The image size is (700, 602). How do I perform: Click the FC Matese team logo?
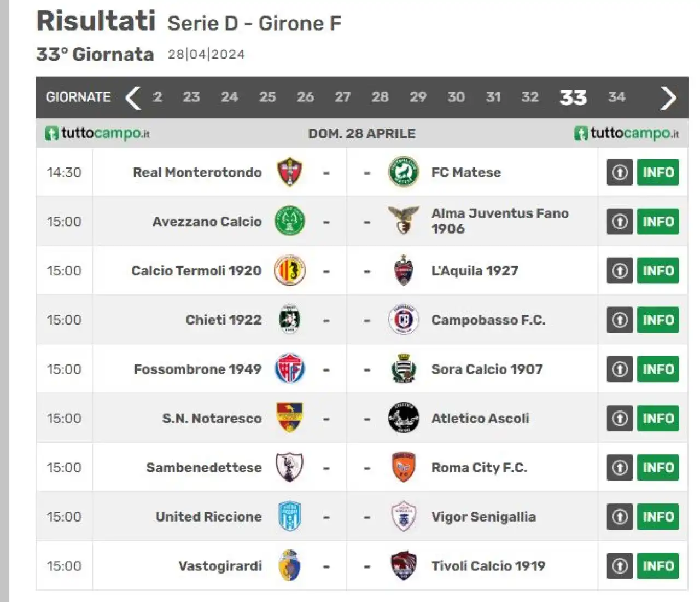pos(404,172)
